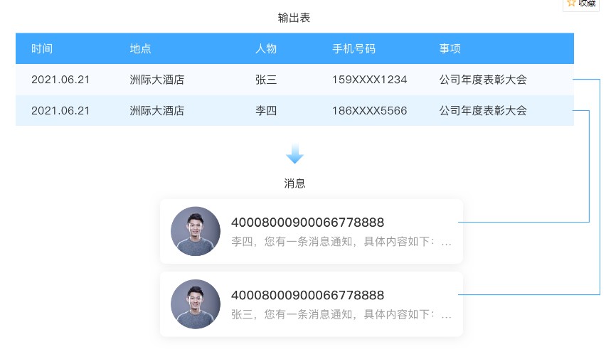Click 洲际大酒店 in 张三's table row
Screen dimensions: 611x364
point(156,80)
